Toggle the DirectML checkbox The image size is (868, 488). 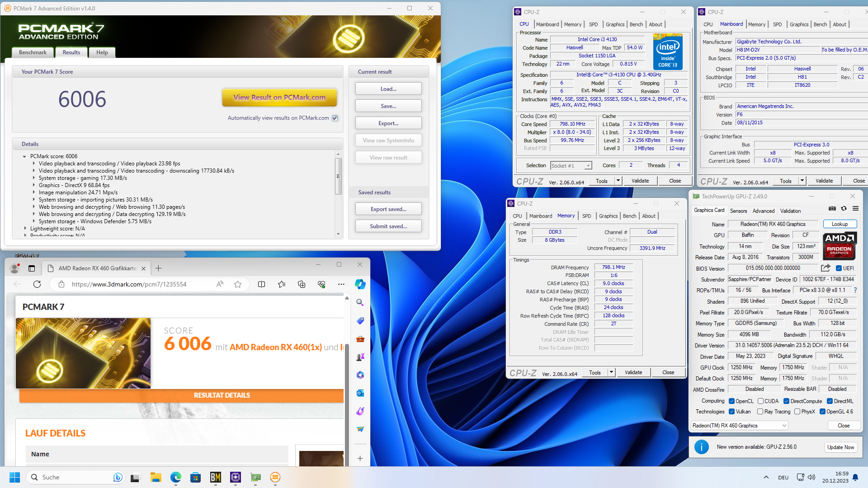(x=830, y=401)
